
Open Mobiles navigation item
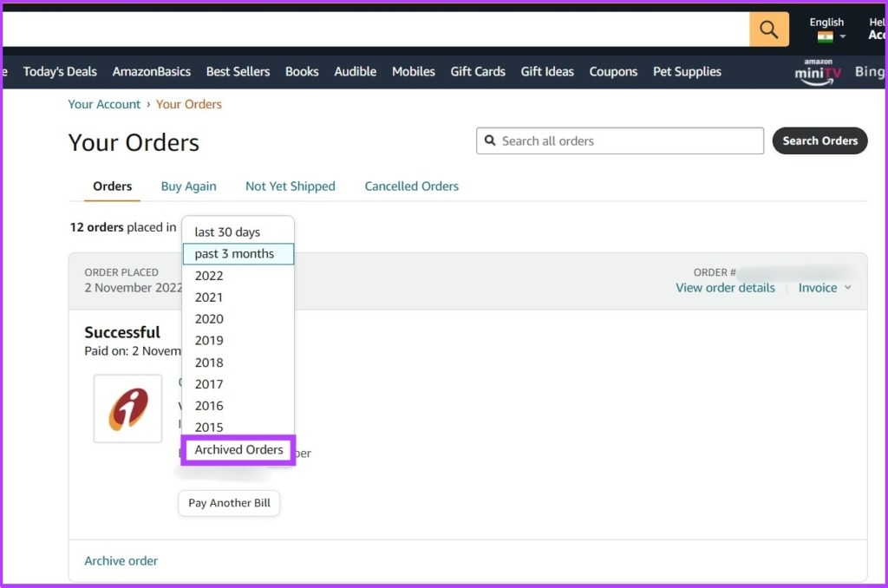[414, 72]
